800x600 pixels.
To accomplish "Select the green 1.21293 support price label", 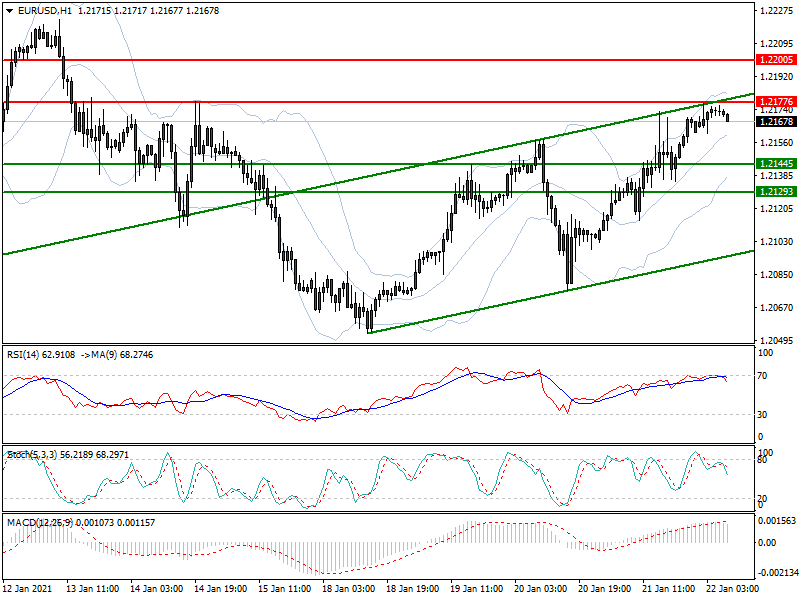I will point(777,192).
